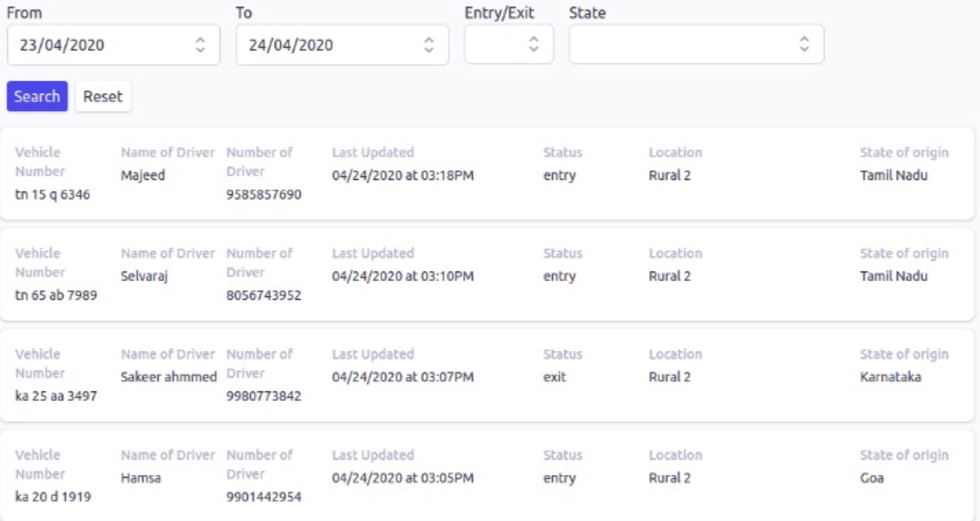The image size is (980, 521).
Task: Select vehicle number tn 15 q 6346
Action: [52, 195]
